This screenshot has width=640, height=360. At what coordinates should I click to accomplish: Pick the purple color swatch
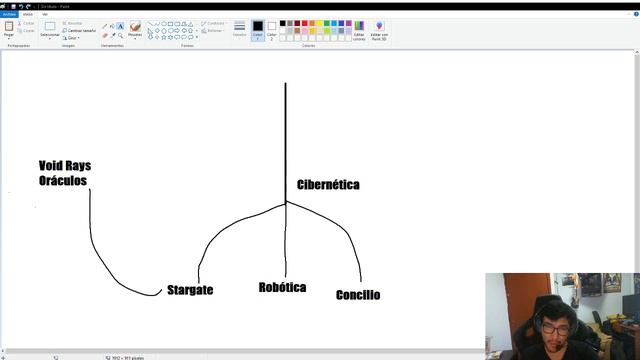349,23
